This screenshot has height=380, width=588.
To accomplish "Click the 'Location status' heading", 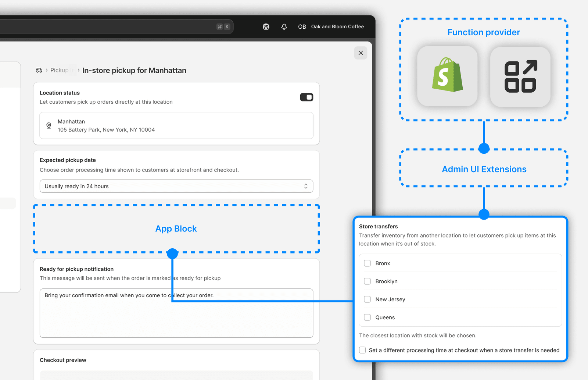I will [x=60, y=93].
